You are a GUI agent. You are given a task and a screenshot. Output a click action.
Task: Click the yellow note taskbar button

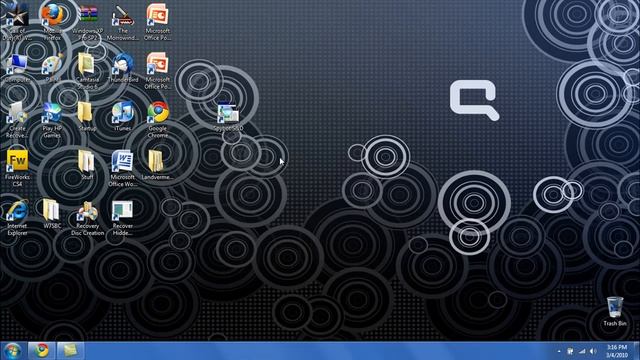tap(70, 351)
